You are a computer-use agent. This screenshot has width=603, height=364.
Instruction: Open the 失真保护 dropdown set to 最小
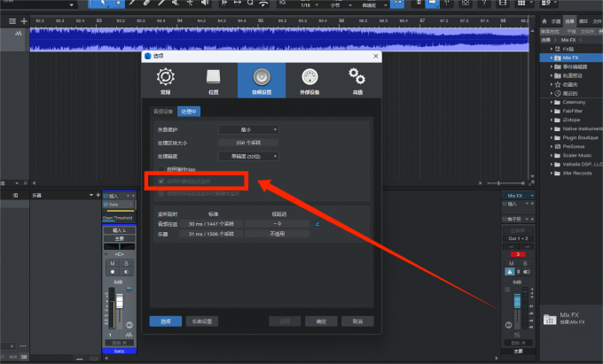[248, 130]
